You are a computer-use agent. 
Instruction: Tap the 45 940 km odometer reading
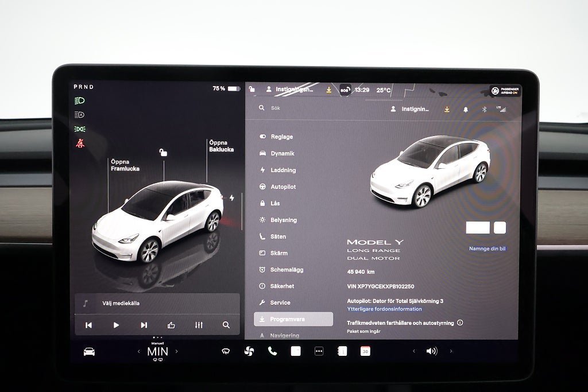(361, 271)
